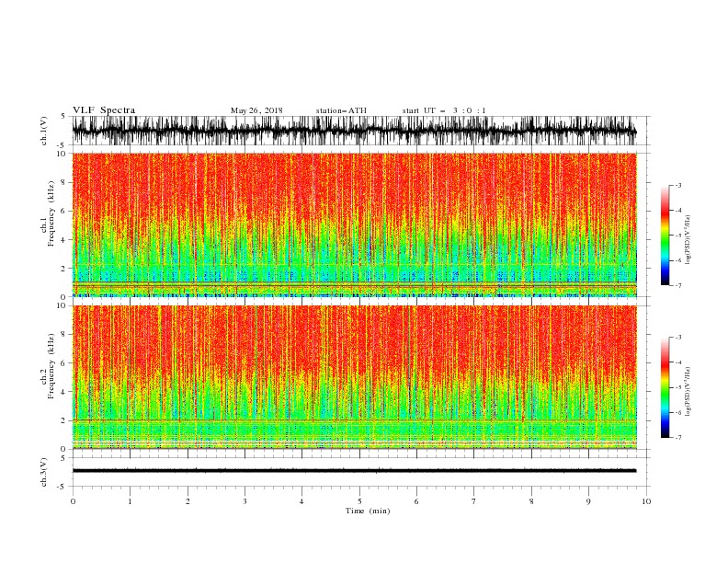Click time axis tick label "8"
The height and width of the screenshot is (563, 728).
[x=531, y=501]
